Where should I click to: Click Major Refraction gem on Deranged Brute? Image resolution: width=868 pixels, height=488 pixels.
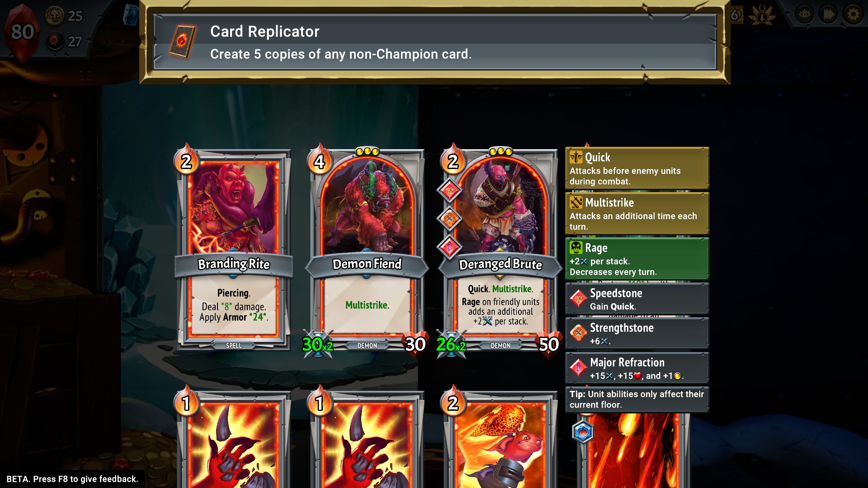point(449,247)
